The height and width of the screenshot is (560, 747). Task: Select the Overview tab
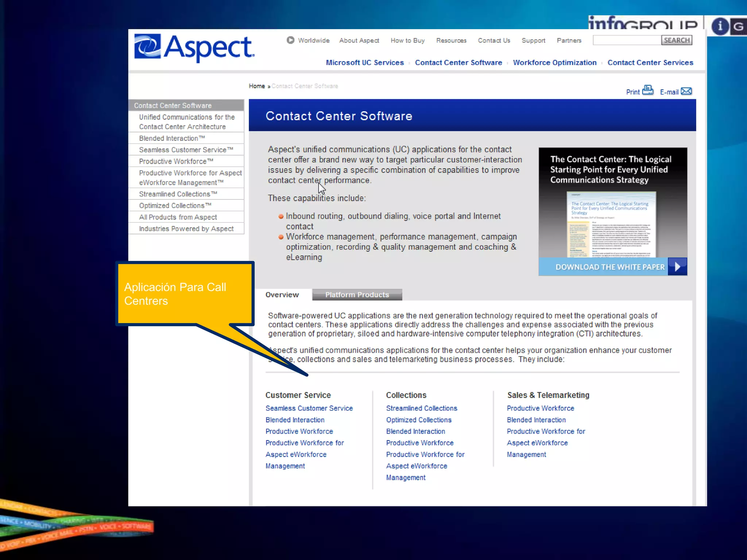pyautogui.click(x=282, y=295)
